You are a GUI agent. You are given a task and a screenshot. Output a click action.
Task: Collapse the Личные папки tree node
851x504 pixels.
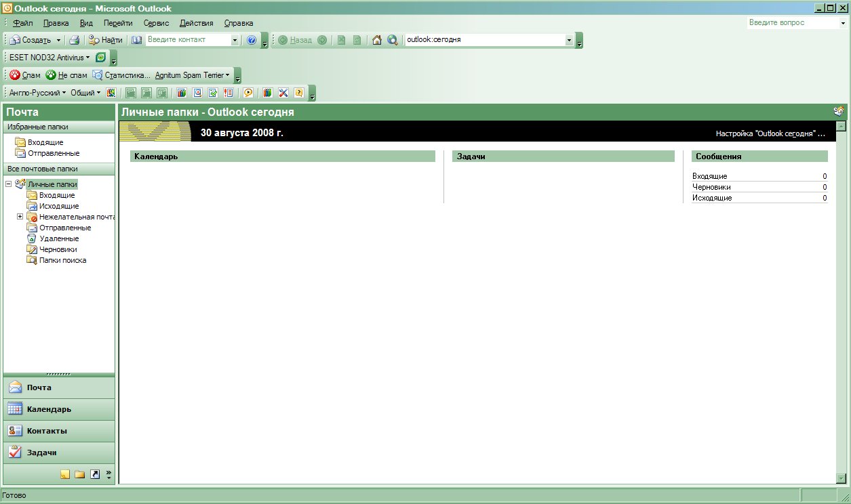coord(8,184)
